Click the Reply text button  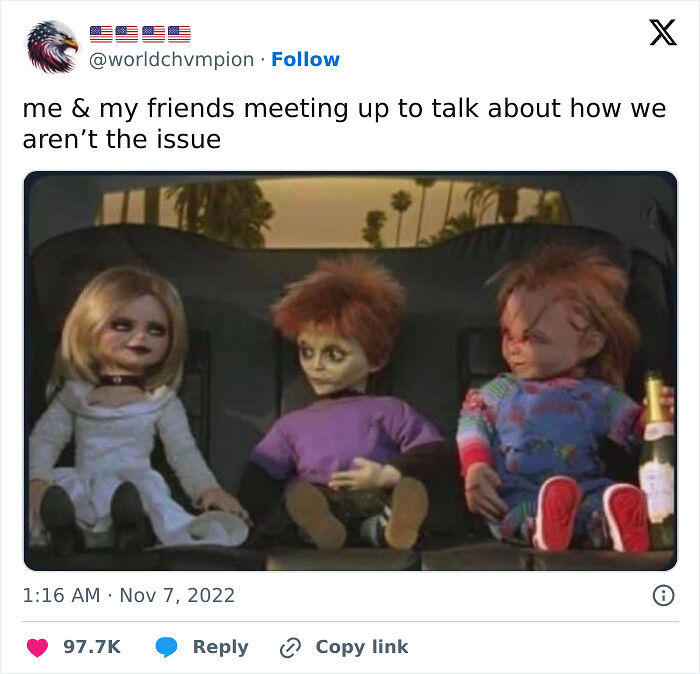point(221,647)
